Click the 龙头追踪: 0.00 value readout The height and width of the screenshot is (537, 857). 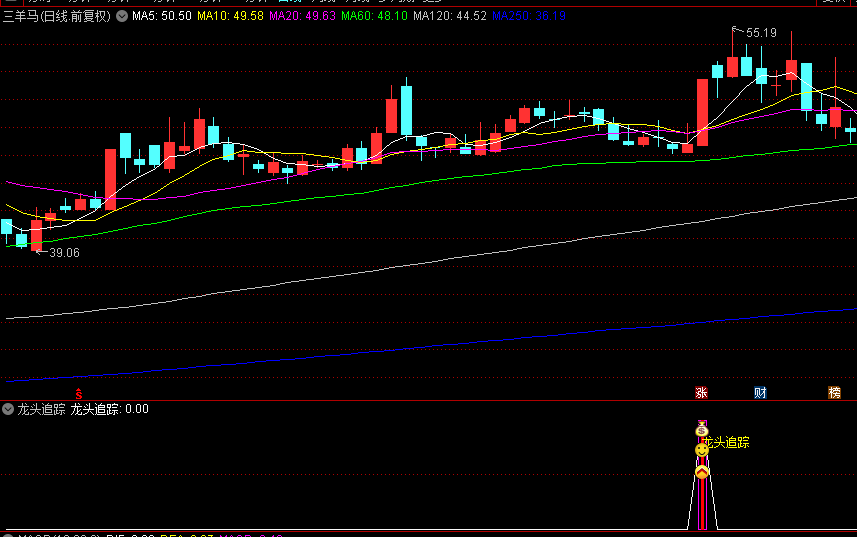coord(109,409)
